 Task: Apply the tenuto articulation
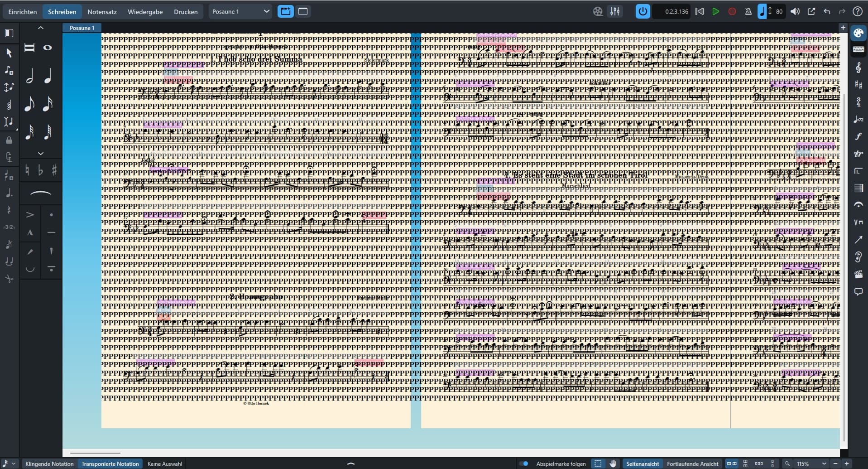pos(51,233)
